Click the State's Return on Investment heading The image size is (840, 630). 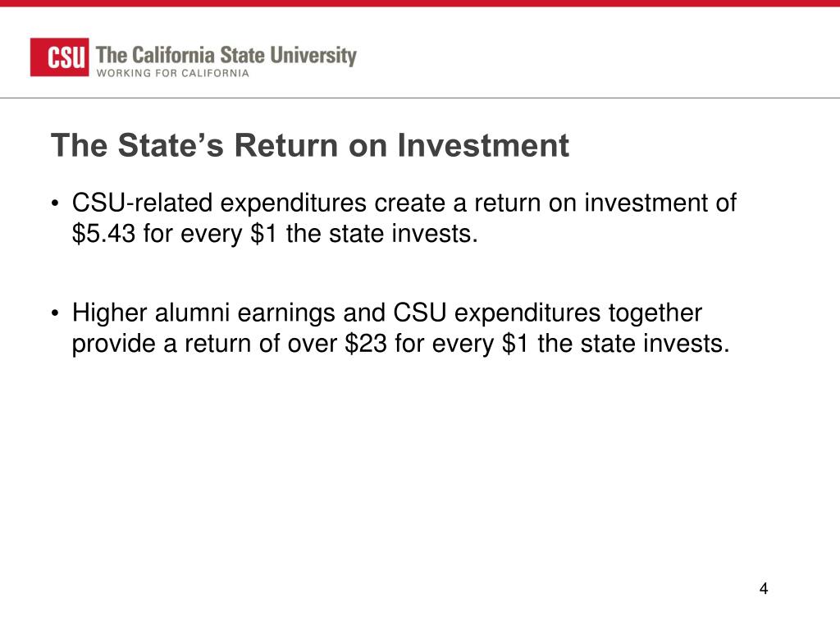[x=309, y=144]
